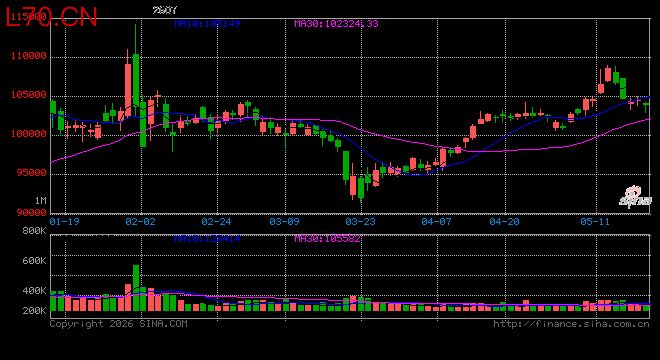The width and height of the screenshot is (660, 360).
Task: Click the tallest green volume bar
Action: pyautogui.click(x=136, y=288)
